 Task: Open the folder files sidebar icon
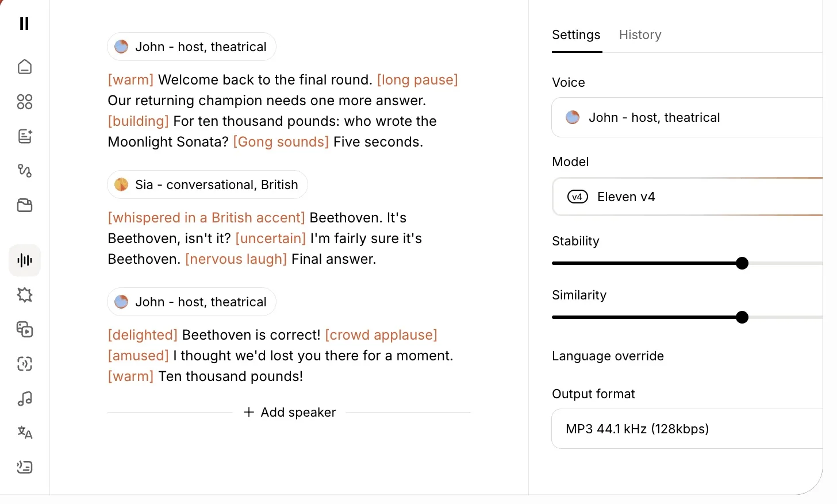[25, 205]
